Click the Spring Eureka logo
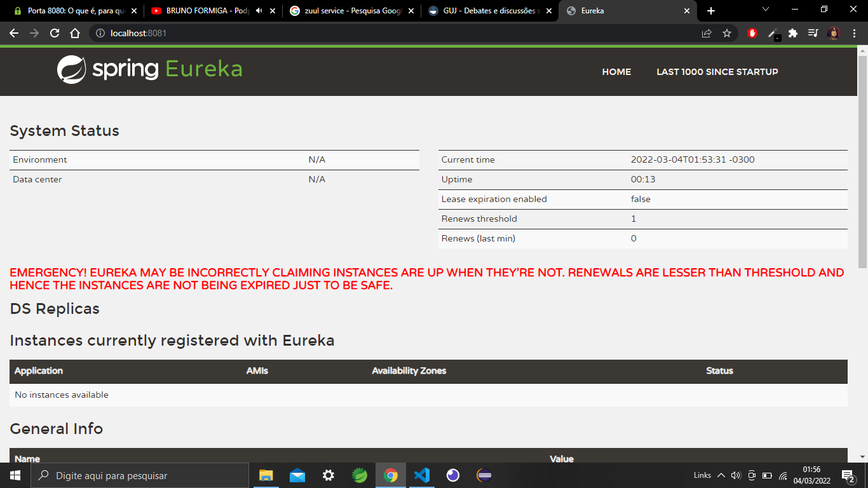The height and width of the screenshot is (488, 868). click(x=150, y=69)
